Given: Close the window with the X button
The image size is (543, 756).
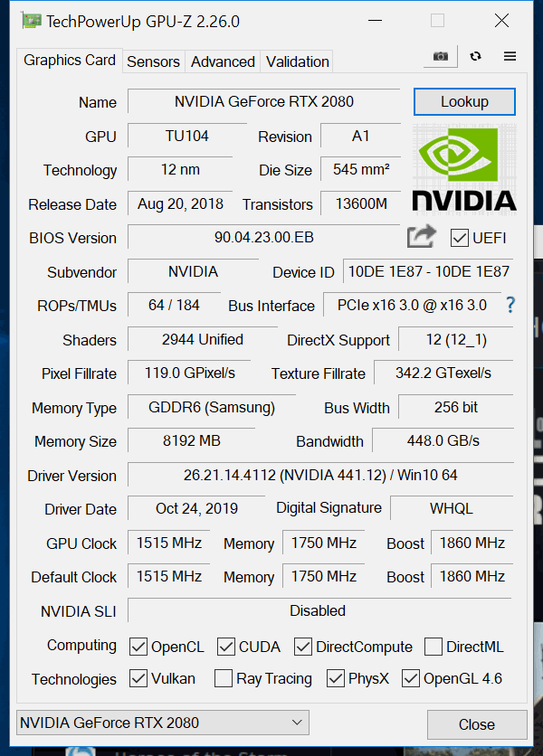Looking at the screenshot, I should [501, 21].
